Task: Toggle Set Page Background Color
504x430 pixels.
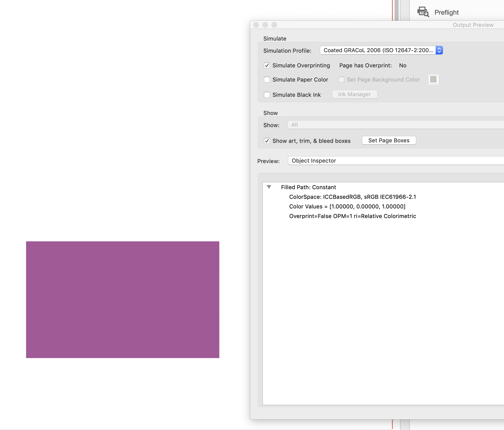Action: click(341, 80)
